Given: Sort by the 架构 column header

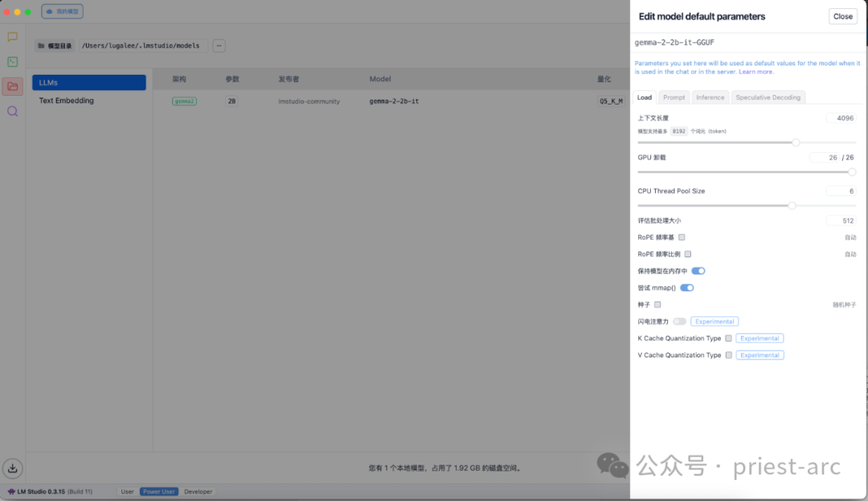Looking at the screenshot, I should click(179, 79).
